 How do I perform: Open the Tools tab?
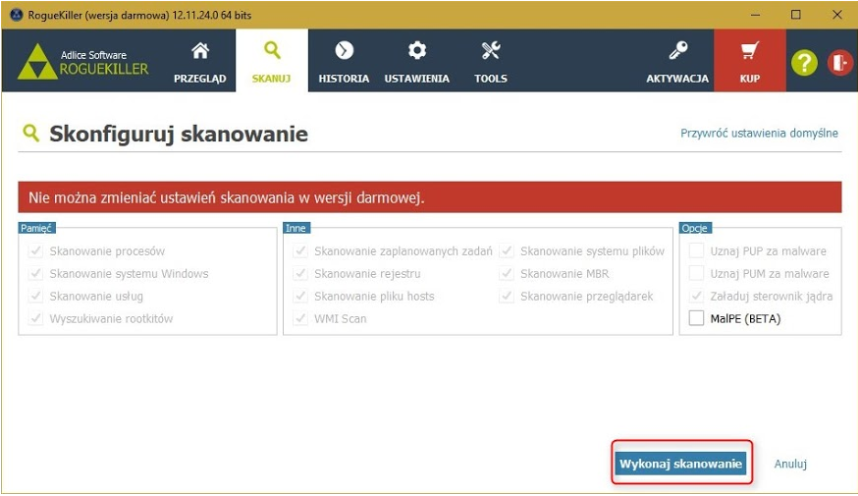pyautogui.click(x=491, y=61)
